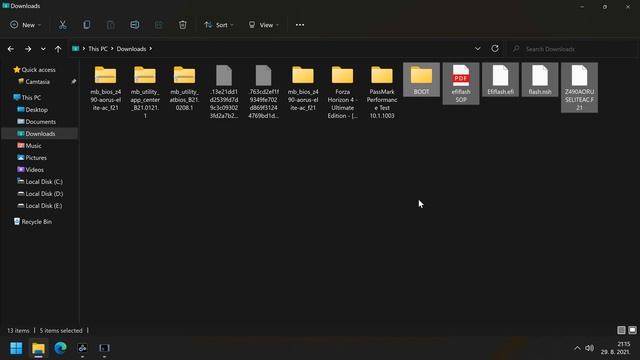Screen dimensions: 640x360
Task: Select file starting with .13e21dd1
Action: click(x=224, y=92)
